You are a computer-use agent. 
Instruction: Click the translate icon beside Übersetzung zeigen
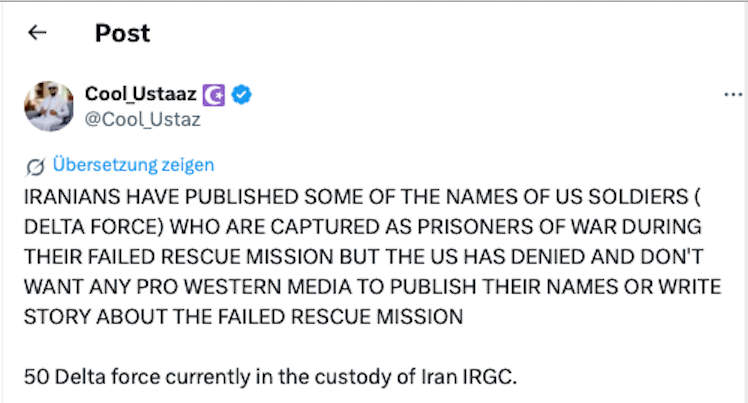[36, 165]
